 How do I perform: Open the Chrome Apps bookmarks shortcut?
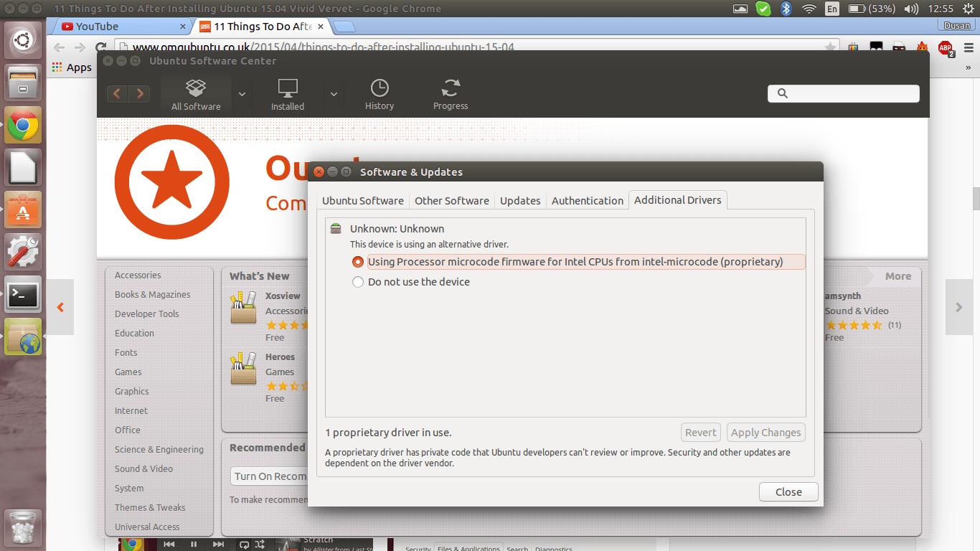[x=72, y=67]
